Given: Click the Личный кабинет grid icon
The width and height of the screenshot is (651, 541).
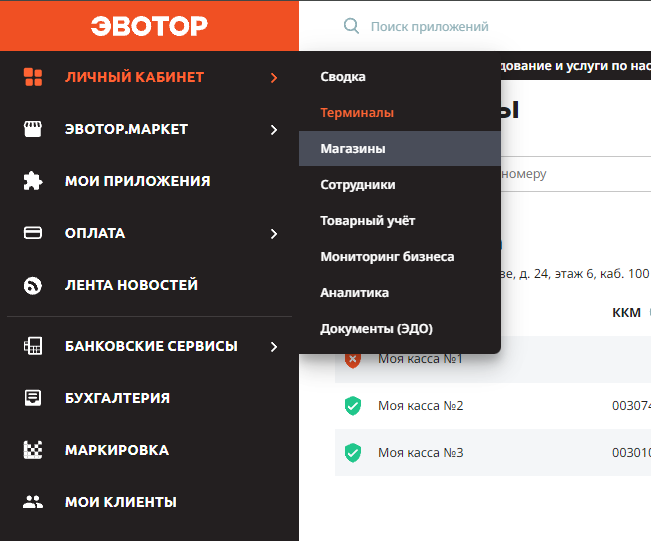Looking at the screenshot, I should 33,77.
